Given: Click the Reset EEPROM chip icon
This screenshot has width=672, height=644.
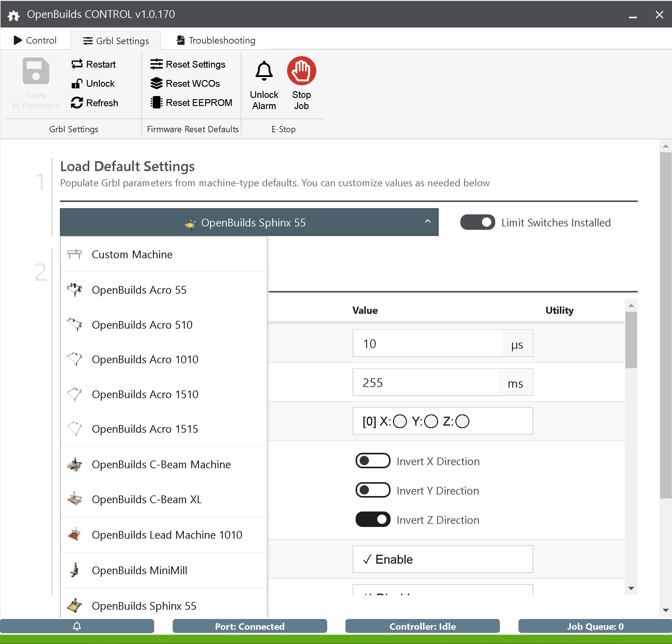Looking at the screenshot, I should click(x=156, y=103).
